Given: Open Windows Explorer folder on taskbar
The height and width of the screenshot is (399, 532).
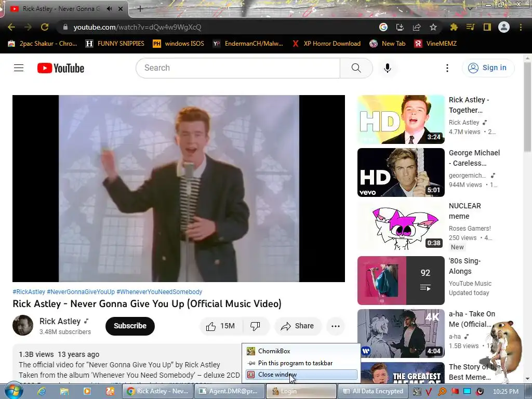Looking at the screenshot, I should tap(64, 391).
